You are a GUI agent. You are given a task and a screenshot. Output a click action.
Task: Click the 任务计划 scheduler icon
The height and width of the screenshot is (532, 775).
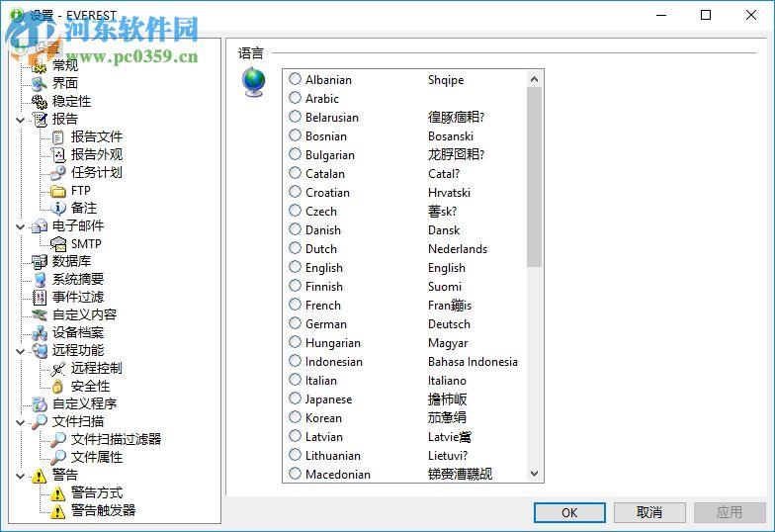[57, 172]
